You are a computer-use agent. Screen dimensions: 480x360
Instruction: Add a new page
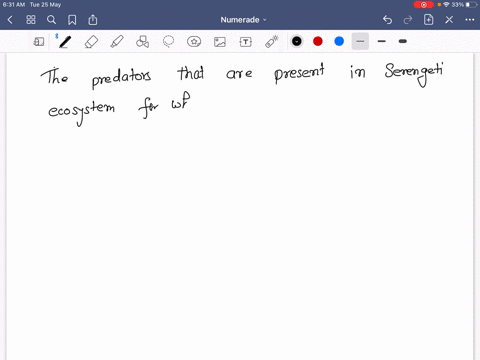click(428, 20)
